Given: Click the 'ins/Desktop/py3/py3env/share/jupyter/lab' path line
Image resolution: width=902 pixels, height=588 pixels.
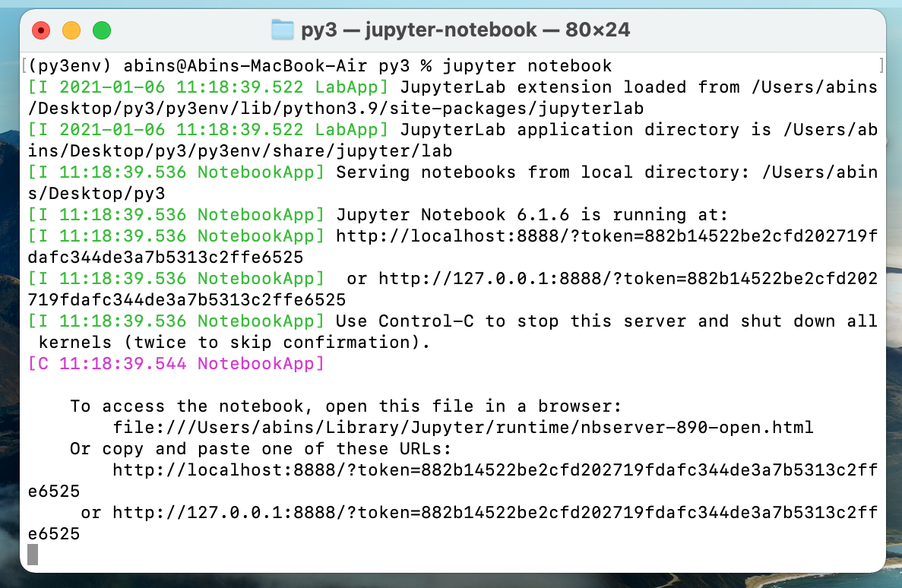Looking at the screenshot, I should (x=240, y=150).
